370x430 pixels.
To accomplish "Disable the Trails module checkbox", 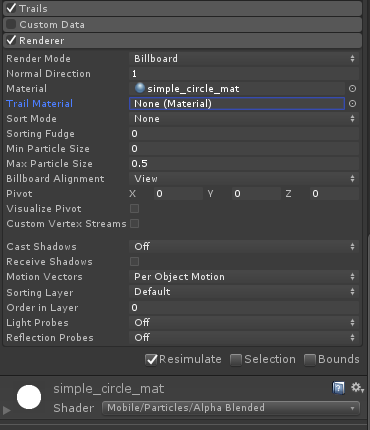I will [x=11, y=8].
